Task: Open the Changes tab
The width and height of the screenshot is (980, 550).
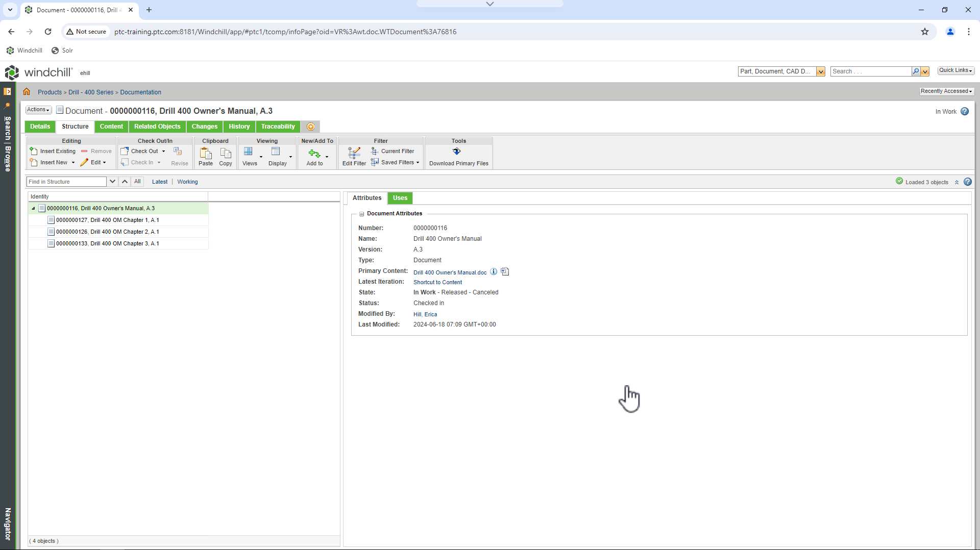Action: point(205,127)
